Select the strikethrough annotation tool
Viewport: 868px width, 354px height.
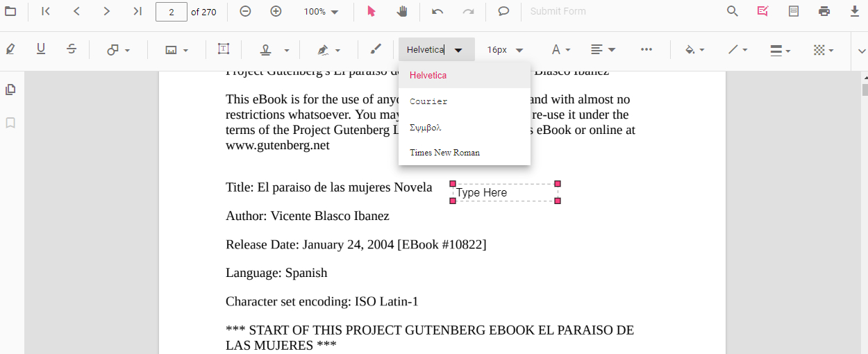click(x=72, y=49)
